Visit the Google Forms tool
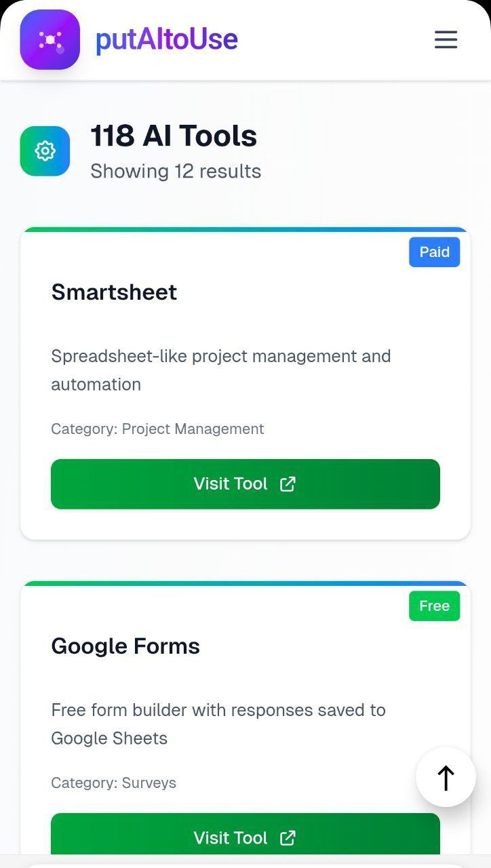Viewport: 491px width, 868px height. [x=245, y=834]
